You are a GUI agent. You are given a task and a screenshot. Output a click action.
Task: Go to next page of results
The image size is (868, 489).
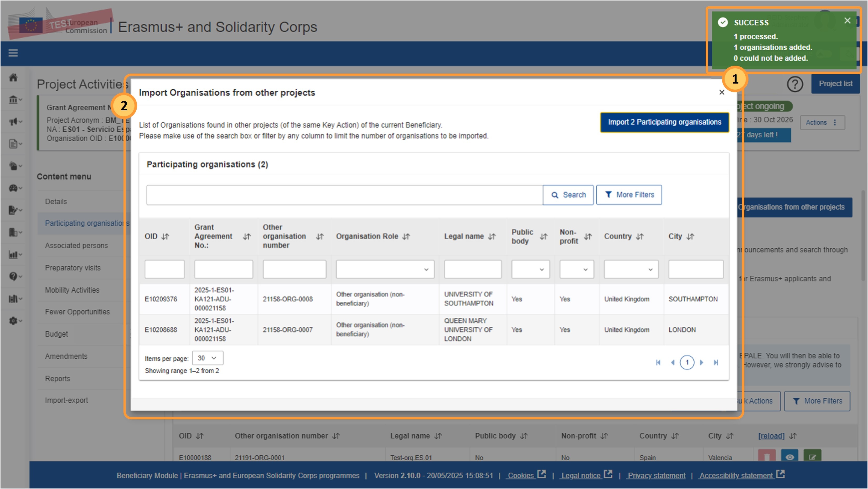(701, 363)
